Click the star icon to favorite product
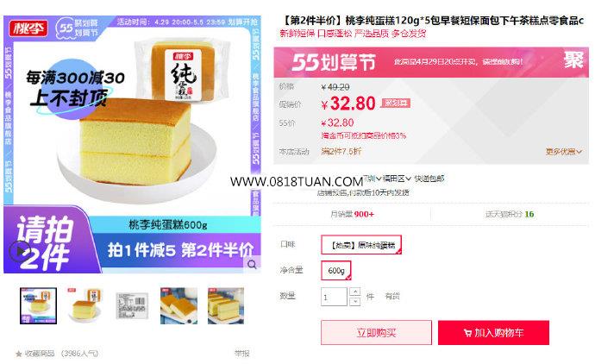Viewport: 595px width, 364px height. coord(19,355)
